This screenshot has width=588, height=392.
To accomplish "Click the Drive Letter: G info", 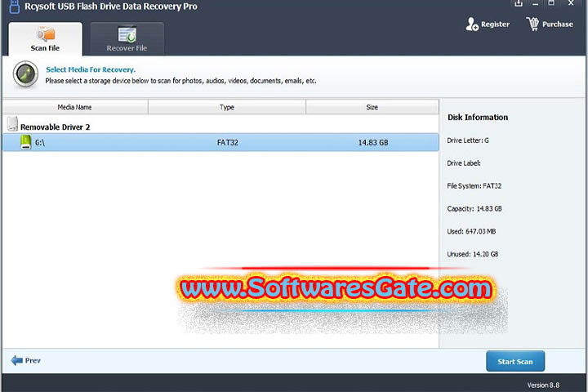I will [x=468, y=140].
